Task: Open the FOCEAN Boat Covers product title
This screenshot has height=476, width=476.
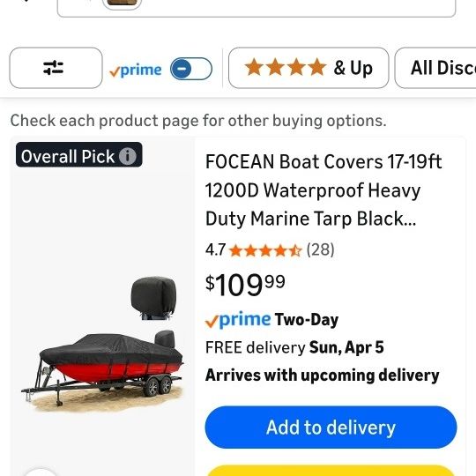Action: point(324,190)
